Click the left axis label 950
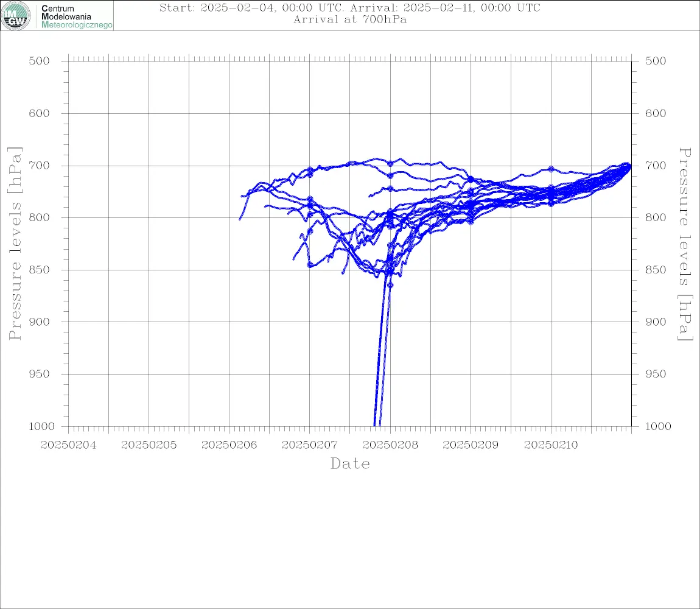 tap(40, 374)
